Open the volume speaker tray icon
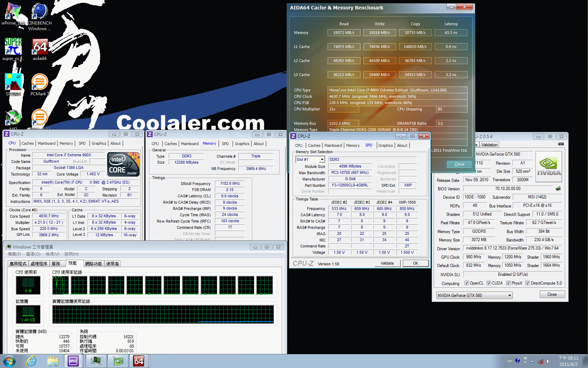588x368 pixels. pos(548,361)
